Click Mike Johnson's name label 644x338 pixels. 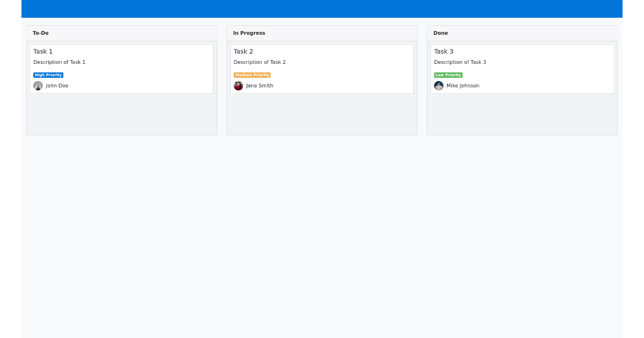(463, 85)
